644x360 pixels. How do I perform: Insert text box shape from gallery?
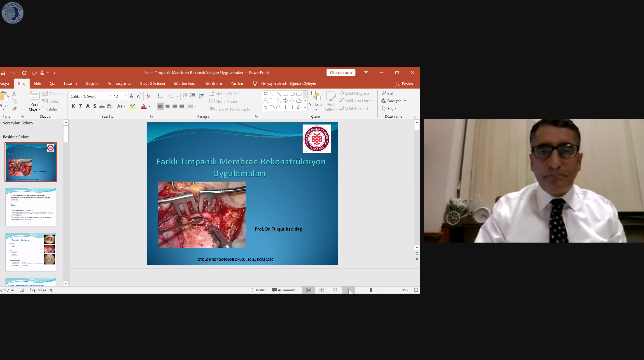pyautogui.click(x=266, y=94)
